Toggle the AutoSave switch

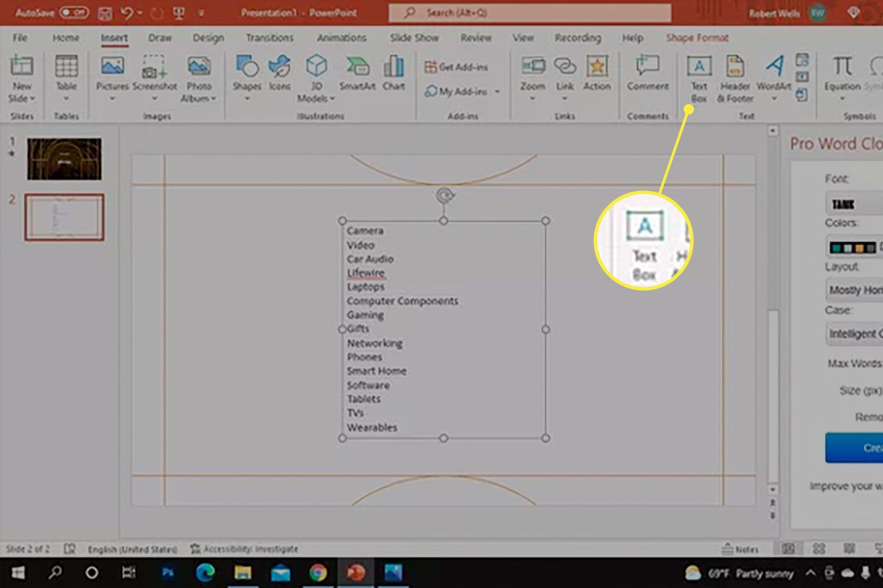click(x=74, y=13)
